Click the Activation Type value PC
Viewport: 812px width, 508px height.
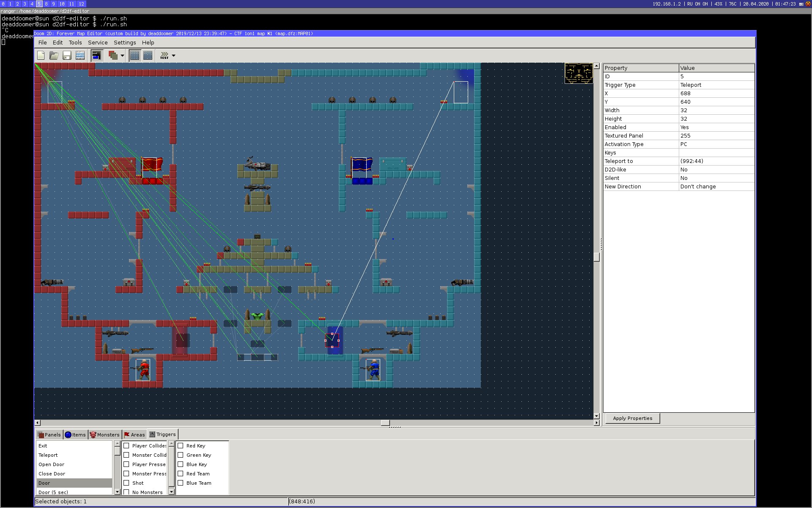tap(716, 144)
